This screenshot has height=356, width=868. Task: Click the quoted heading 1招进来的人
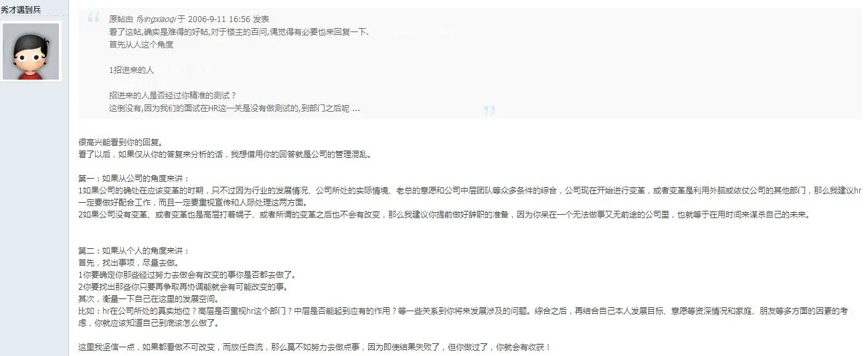click(131, 70)
